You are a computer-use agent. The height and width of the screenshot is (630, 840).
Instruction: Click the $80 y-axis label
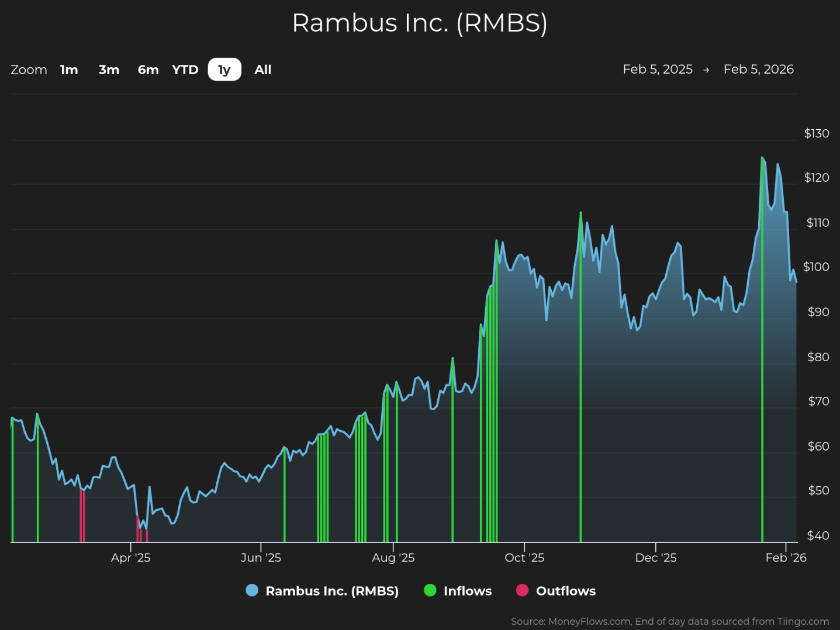[818, 357]
